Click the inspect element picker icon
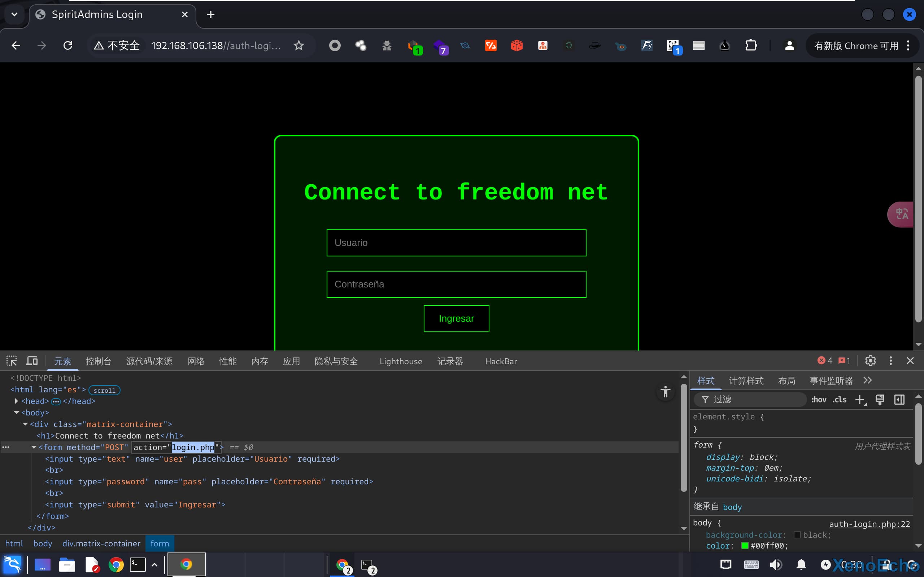 pyautogui.click(x=12, y=361)
